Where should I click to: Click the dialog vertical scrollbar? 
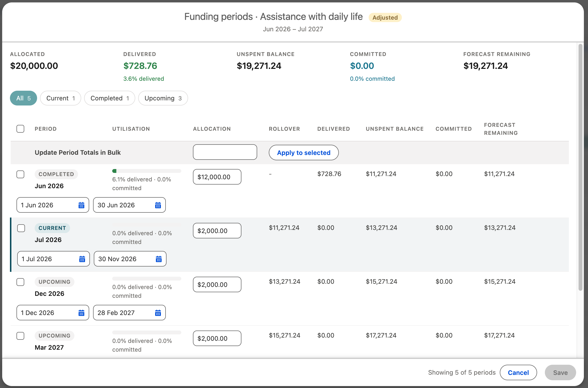pyautogui.click(x=580, y=168)
